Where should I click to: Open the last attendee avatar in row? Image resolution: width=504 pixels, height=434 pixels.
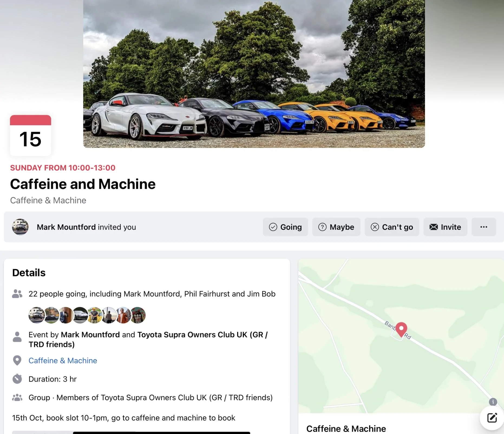click(x=138, y=315)
